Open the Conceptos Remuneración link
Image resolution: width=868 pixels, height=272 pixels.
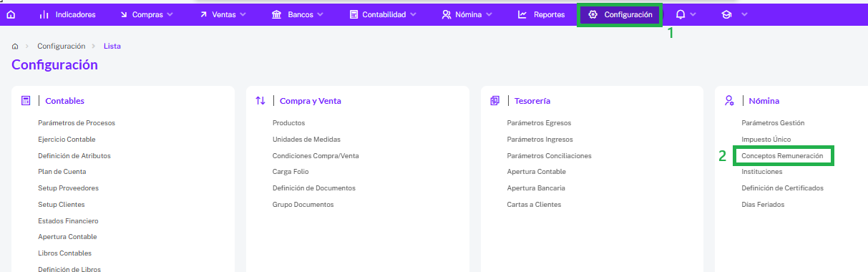[782, 155]
